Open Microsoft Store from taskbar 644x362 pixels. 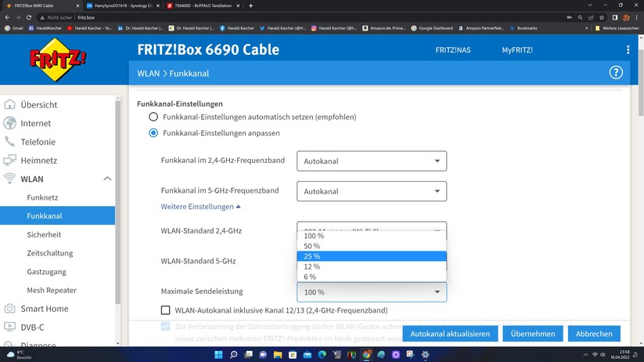tap(293, 355)
